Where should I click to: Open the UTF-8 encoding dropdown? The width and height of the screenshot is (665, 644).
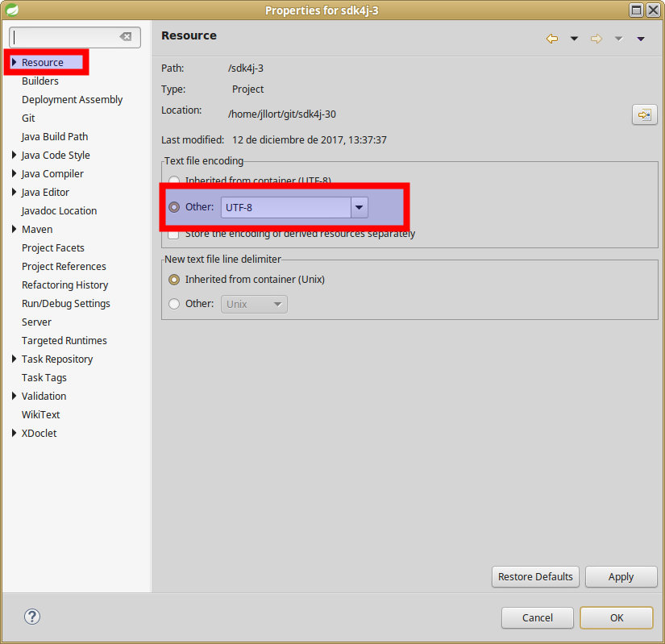point(359,207)
